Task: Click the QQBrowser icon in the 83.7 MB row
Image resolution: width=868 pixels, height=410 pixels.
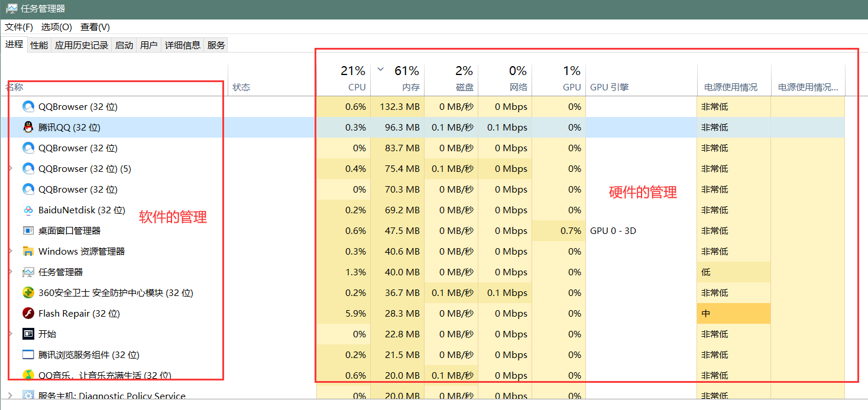Action: click(x=28, y=148)
